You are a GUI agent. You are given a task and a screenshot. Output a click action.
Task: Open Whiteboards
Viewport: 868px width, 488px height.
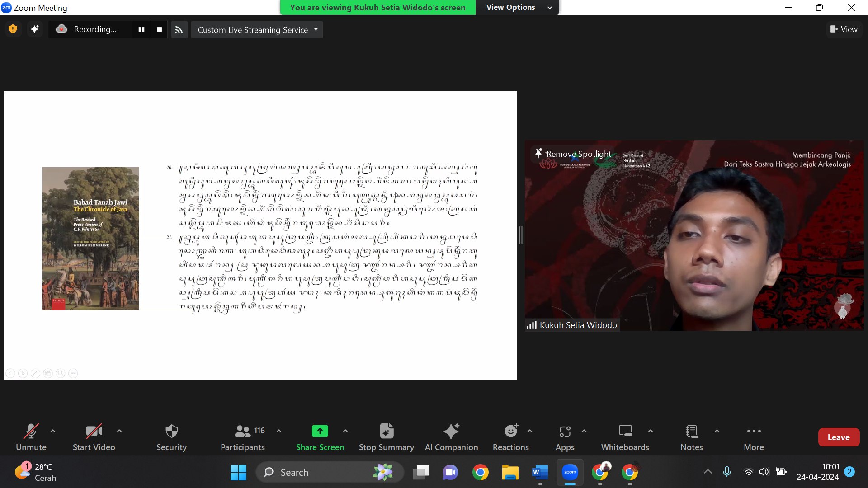pyautogui.click(x=625, y=437)
